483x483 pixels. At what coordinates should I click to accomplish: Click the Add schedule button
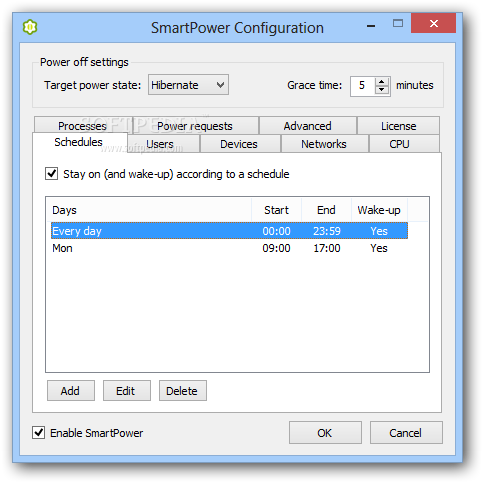point(71,390)
